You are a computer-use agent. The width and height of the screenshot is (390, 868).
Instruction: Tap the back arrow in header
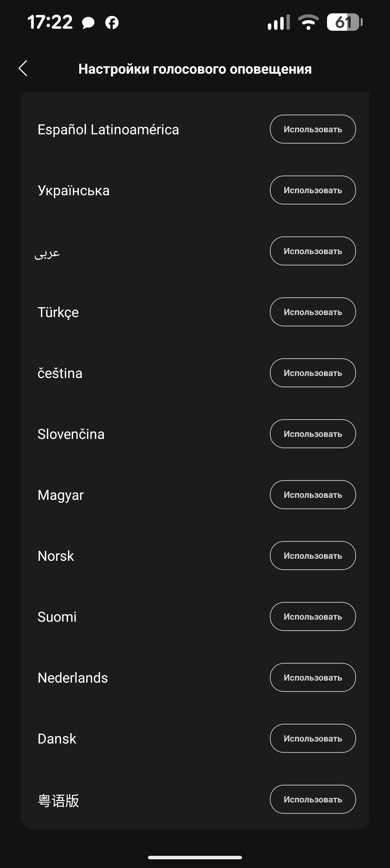point(23,69)
